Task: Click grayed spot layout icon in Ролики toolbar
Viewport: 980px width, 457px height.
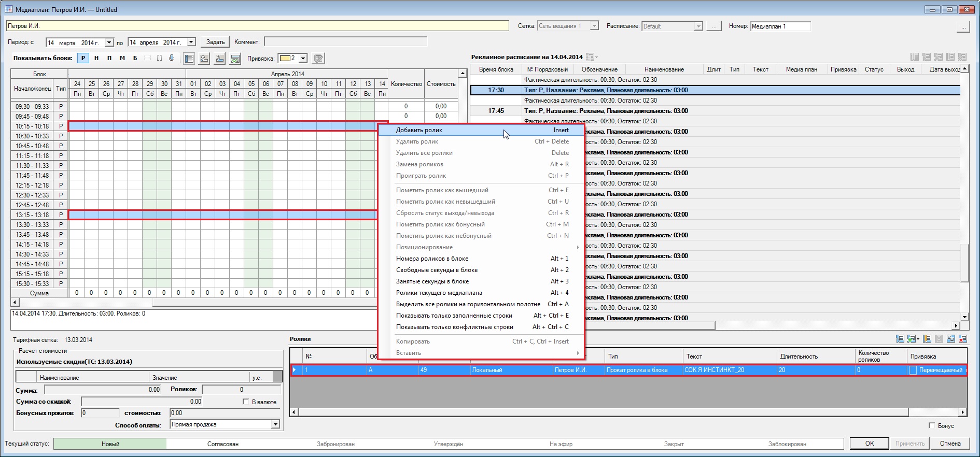Action: (939, 339)
